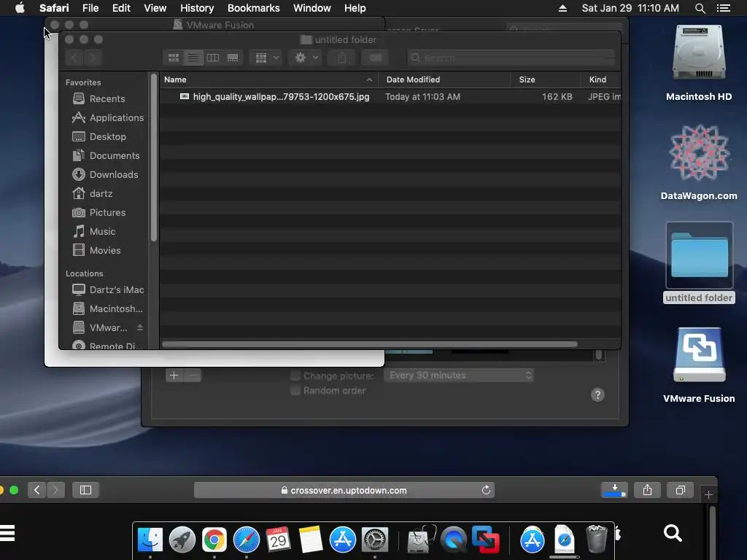This screenshot has width=747, height=560.
Task: Open System Preferences from the Dock
Action: click(375, 540)
